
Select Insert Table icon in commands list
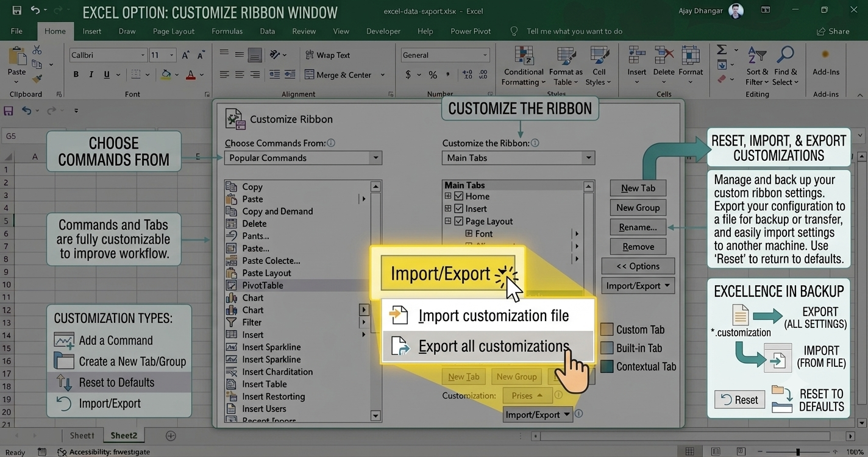point(231,384)
